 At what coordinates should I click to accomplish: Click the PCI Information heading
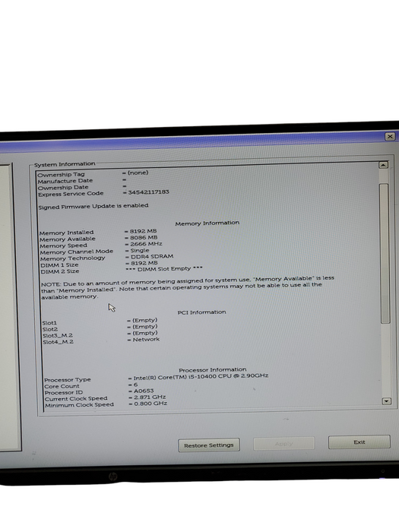202,312
